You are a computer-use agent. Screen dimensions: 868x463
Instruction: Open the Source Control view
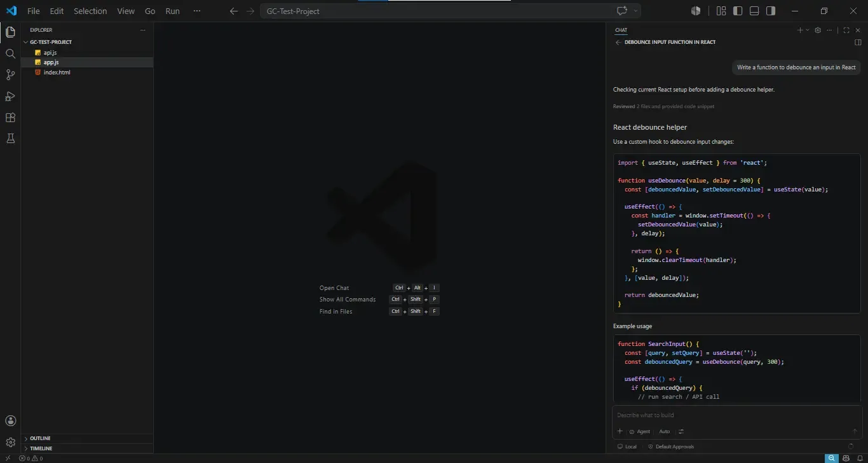(x=10, y=75)
